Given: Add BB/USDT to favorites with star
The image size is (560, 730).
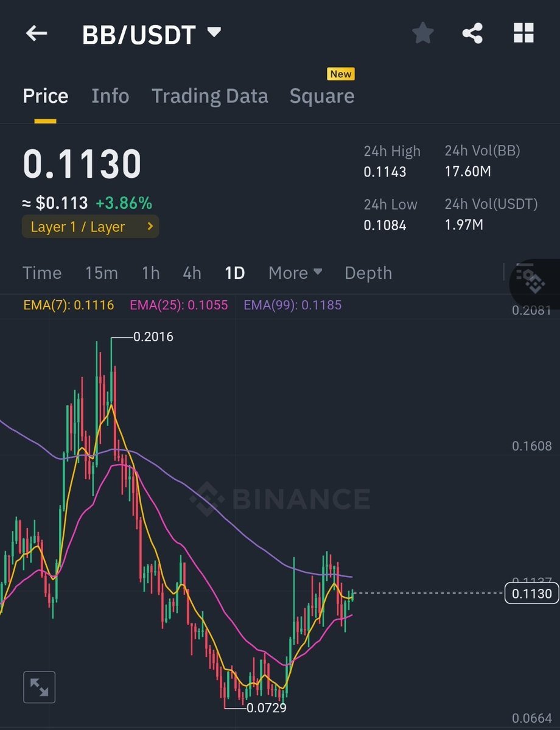Looking at the screenshot, I should click(x=422, y=33).
